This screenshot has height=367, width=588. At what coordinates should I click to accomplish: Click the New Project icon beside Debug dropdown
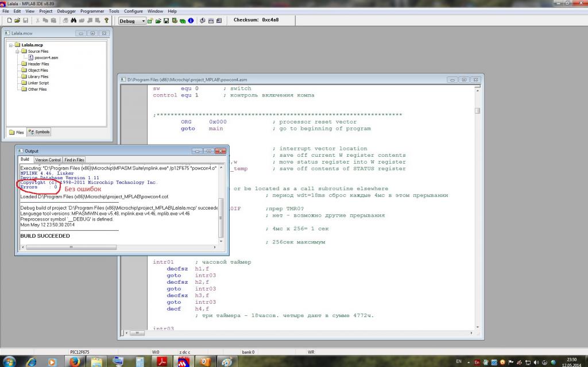pos(150,21)
